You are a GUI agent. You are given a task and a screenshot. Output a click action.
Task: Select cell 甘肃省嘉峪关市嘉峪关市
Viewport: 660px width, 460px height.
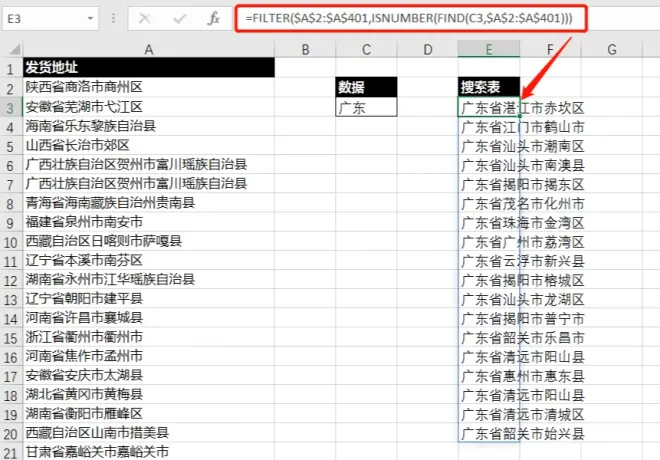149,452
